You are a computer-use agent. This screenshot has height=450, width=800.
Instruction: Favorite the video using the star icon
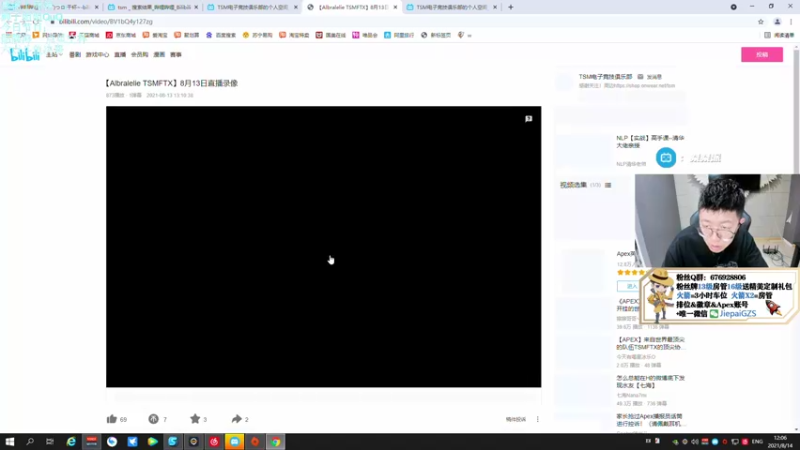coord(195,419)
